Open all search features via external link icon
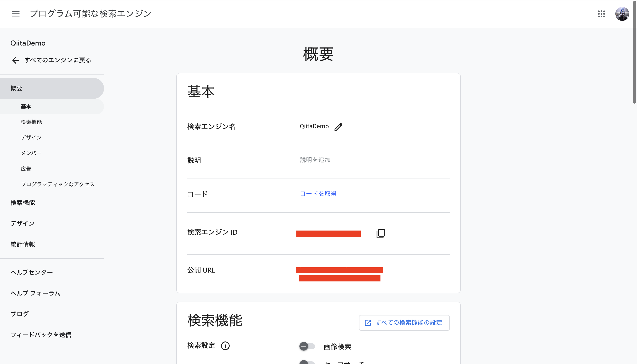 tap(367, 323)
